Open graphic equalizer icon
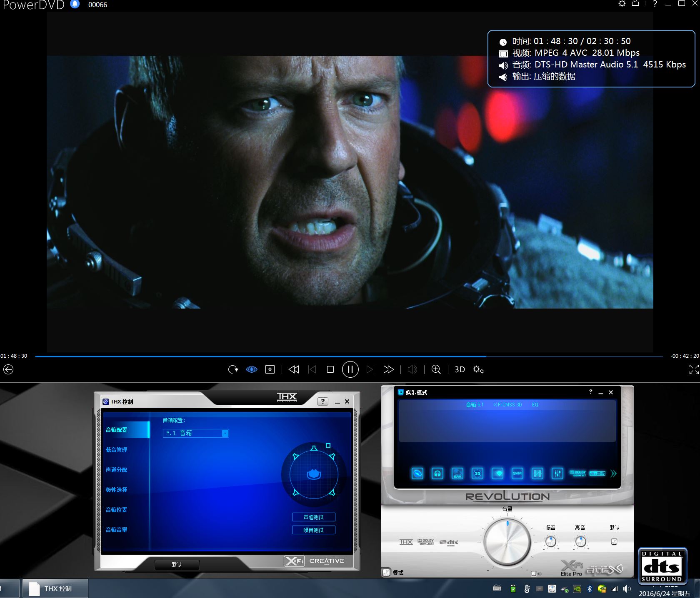The height and width of the screenshot is (598, 700). [x=537, y=473]
